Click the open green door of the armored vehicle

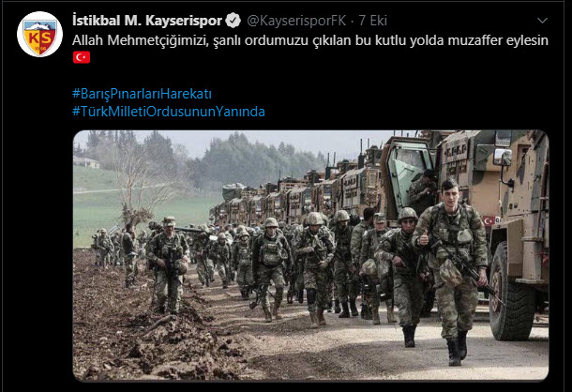coord(407,179)
